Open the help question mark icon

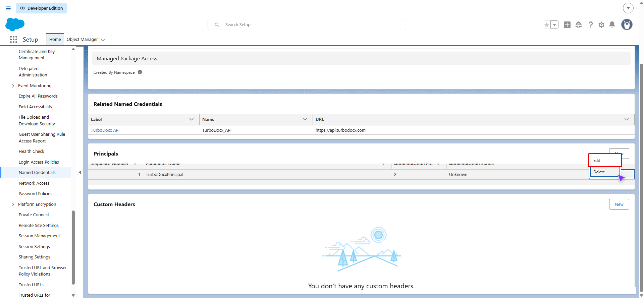[591, 25]
